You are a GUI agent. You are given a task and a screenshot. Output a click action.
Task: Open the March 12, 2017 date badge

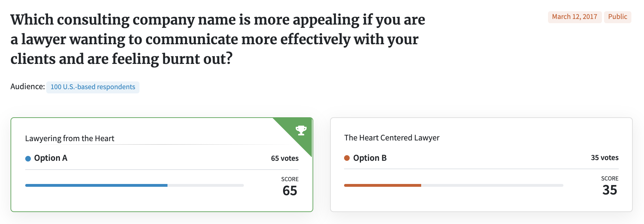pos(574,17)
